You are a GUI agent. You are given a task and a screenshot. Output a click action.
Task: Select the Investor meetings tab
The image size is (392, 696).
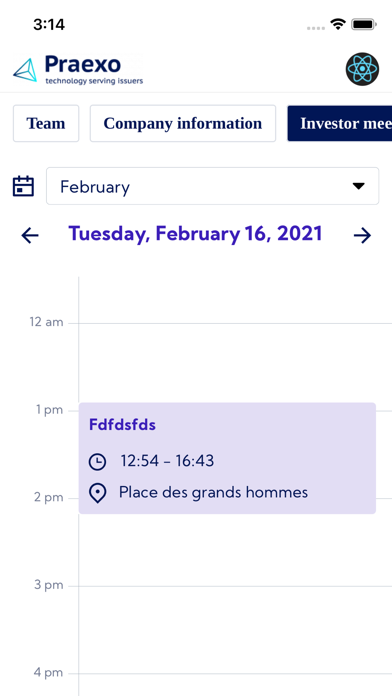tap(340, 123)
